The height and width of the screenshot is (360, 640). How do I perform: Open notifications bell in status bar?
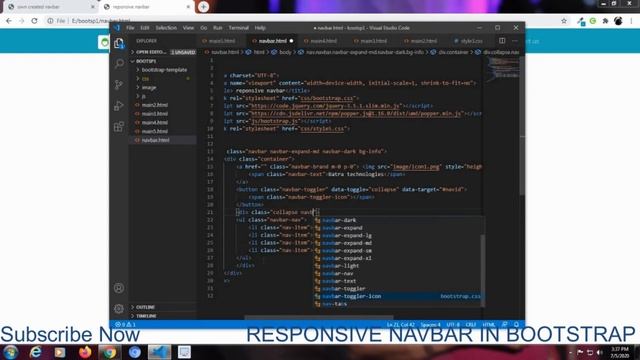pyautogui.click(x=516, y=324)
